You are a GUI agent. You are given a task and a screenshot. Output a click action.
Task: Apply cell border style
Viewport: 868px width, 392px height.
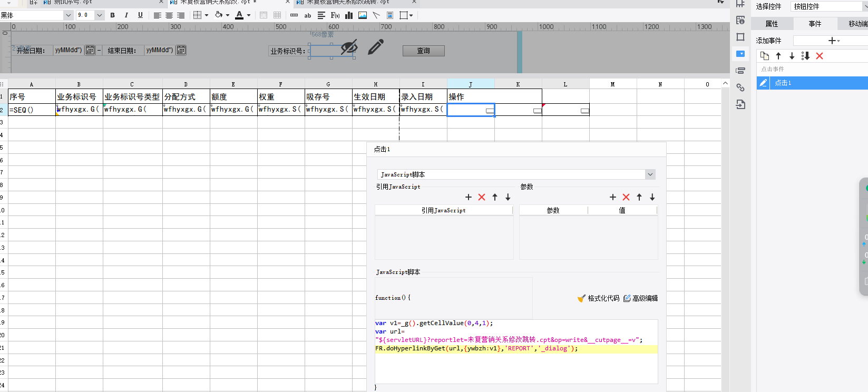coord(198,15)
